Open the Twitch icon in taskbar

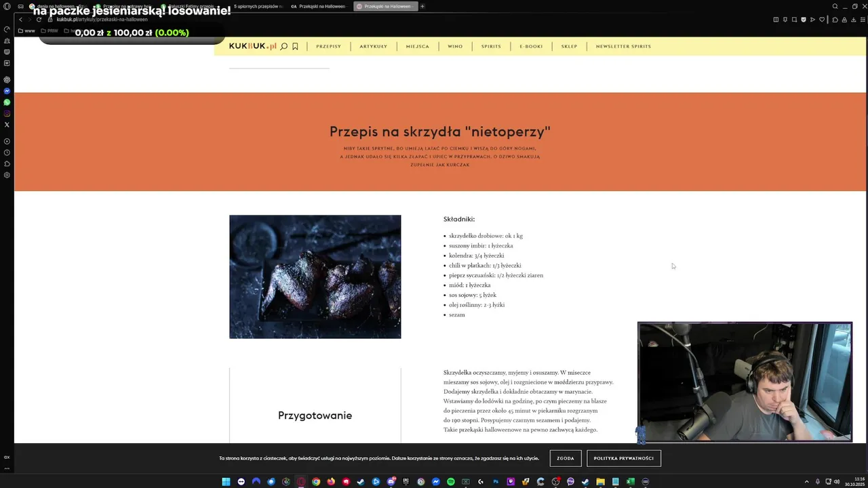511,481
